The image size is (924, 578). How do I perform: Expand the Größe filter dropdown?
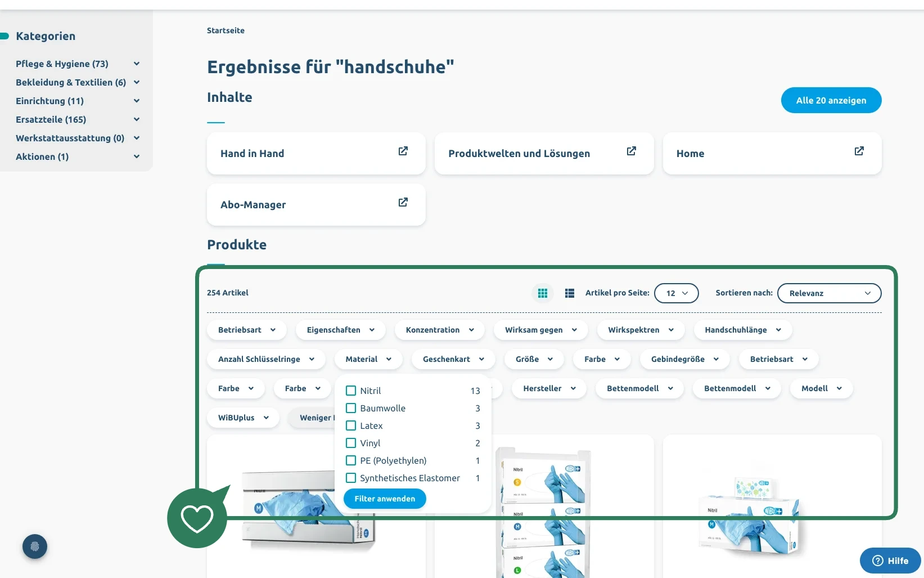pos(534,359)
